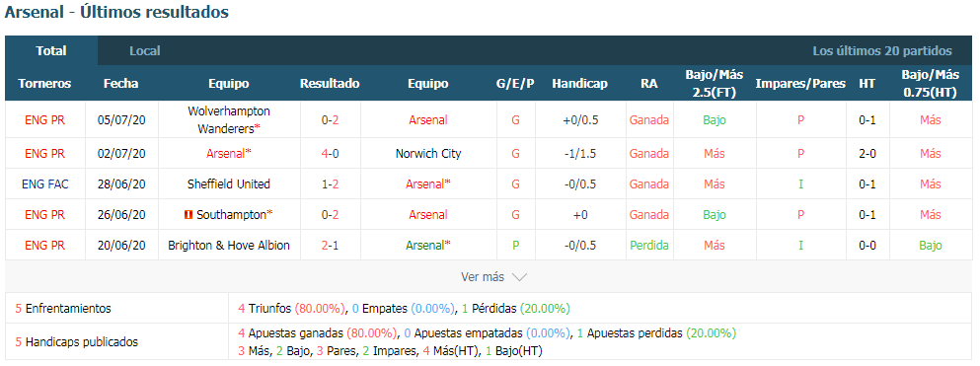Select the ENG FAC tournament label

point(45,184)
